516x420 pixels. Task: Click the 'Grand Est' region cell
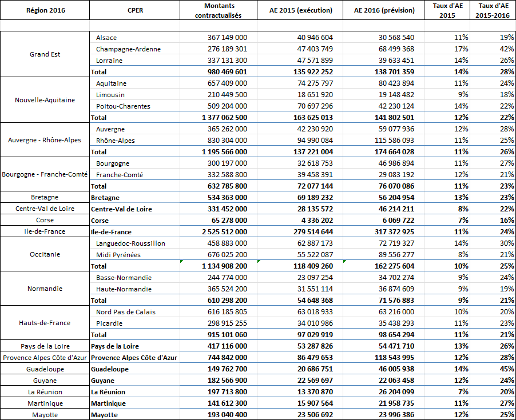tap(45, 54)
